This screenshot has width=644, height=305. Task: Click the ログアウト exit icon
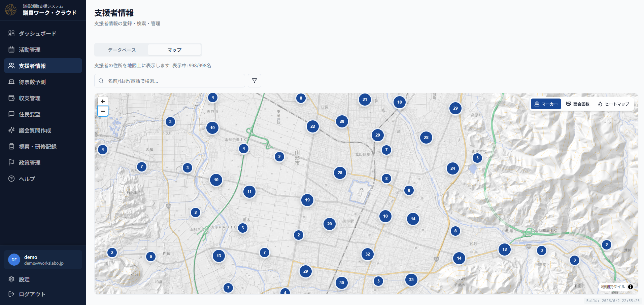[11, 294]
